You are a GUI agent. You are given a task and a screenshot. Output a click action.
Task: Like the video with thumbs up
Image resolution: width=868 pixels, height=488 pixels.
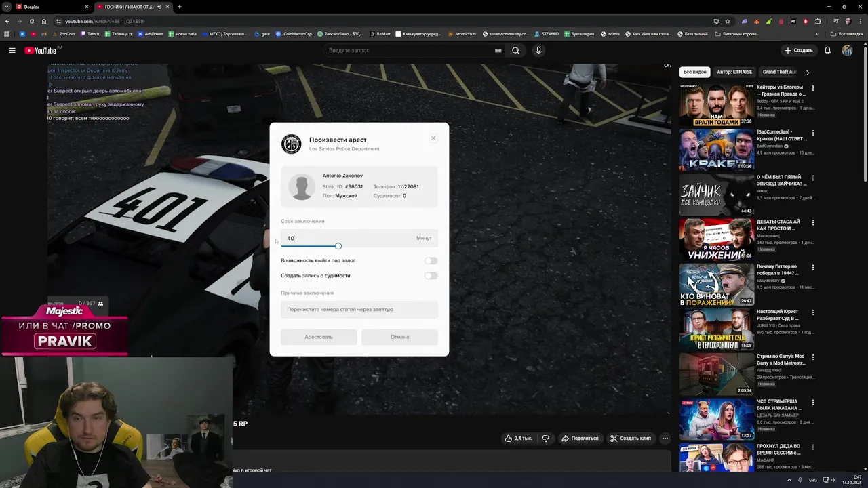point(518,439)
